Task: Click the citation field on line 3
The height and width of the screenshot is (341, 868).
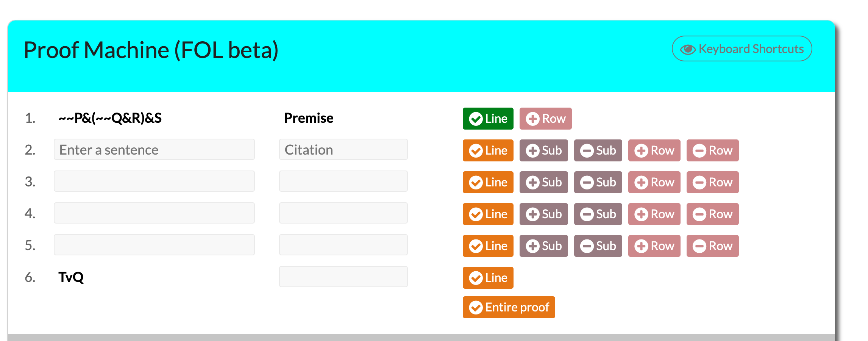Action: tap(343, 181)
